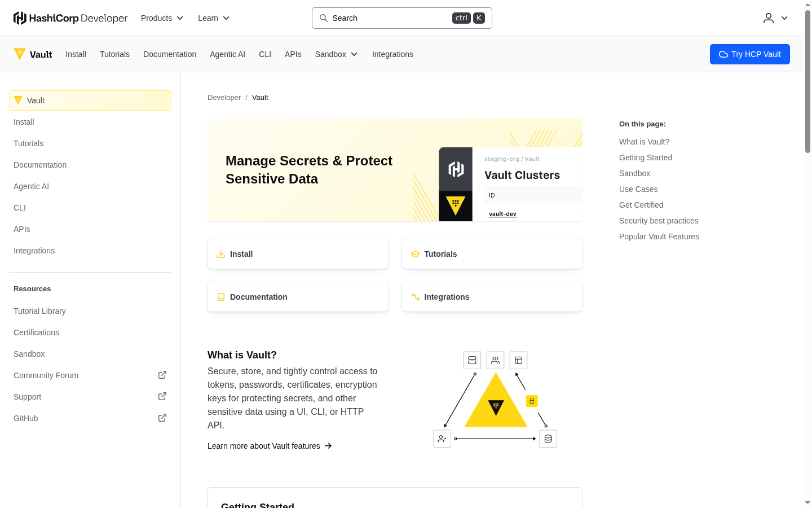812x508 pixels.
Task: Open Integrations in the top Vault navigation
Action: (392, 54)
